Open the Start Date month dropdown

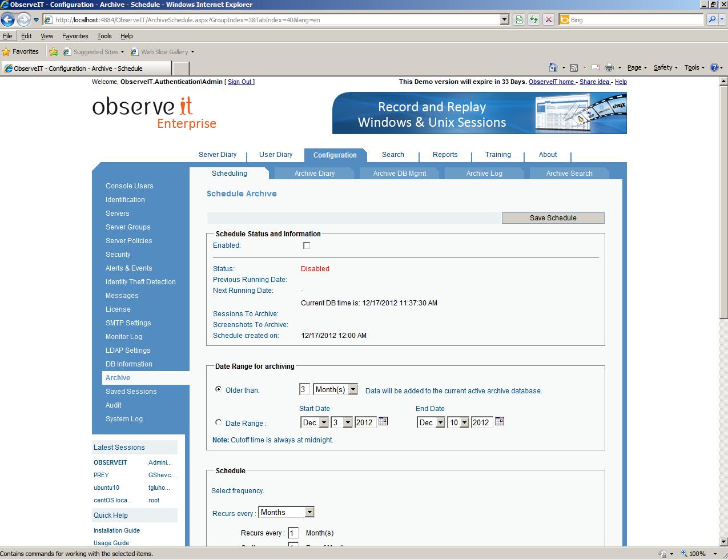coord(315,422)
